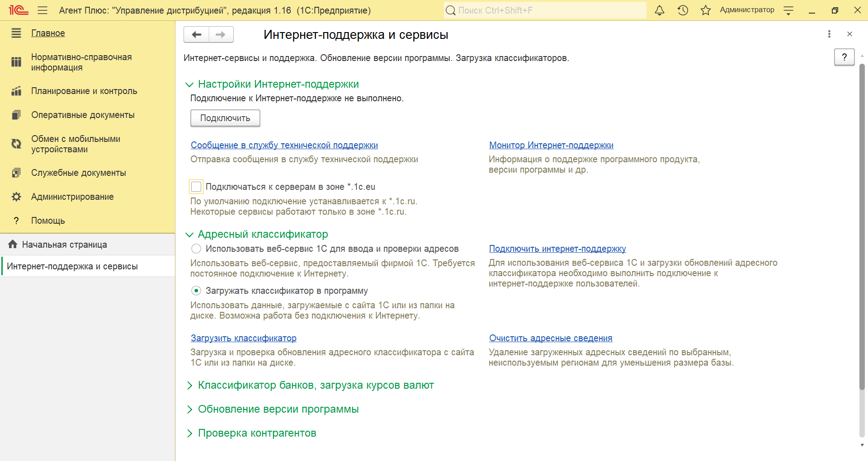Open the three-dots more options menu
868x461 pixels.
click(x=829, y=34)
